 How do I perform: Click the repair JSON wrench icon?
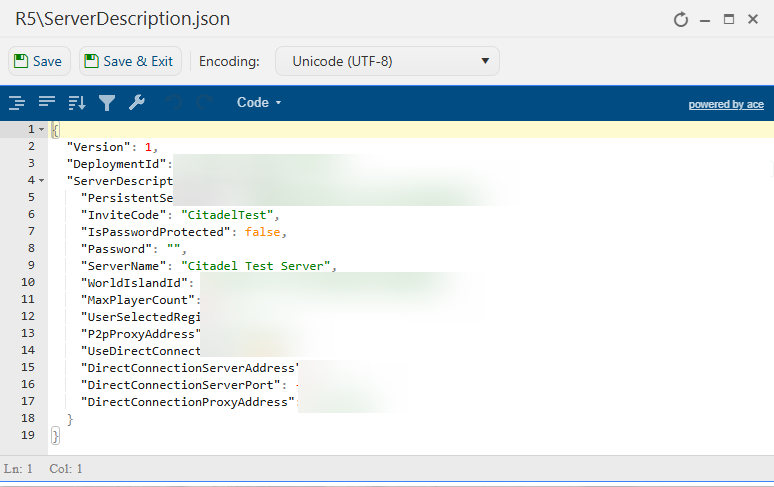pos(137,103)
